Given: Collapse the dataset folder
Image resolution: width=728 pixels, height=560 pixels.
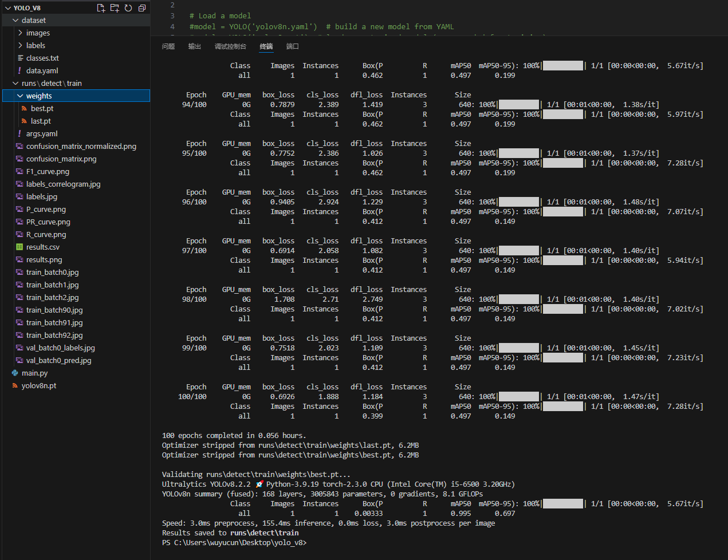Looking at the screenshot, I should (x=15, y=20).
